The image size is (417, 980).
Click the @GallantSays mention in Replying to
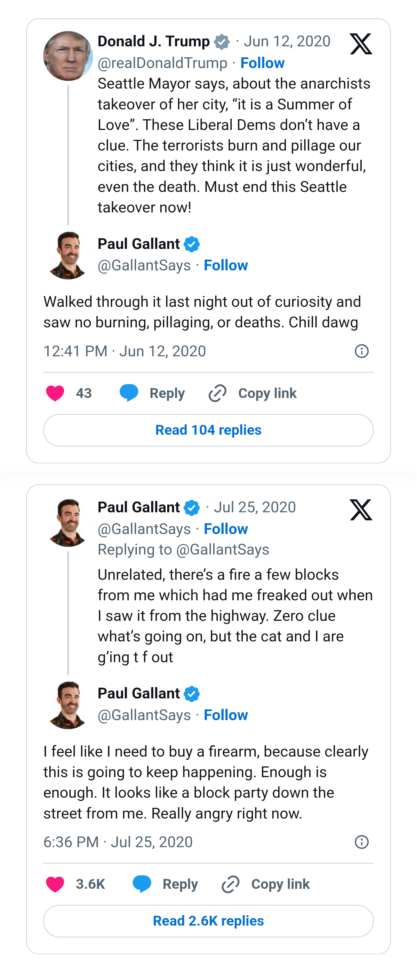click(223, 550)
